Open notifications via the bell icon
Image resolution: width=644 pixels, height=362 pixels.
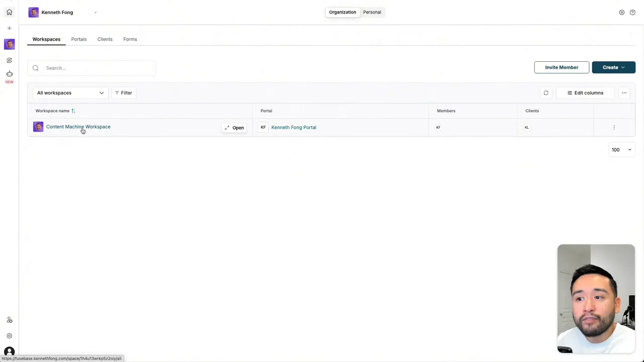pos(622,12)
